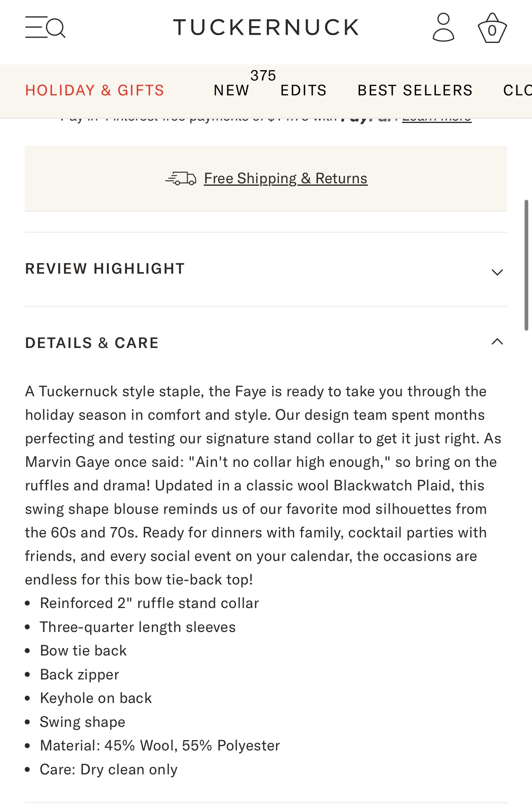Open the shopping bag icon
The width and height of the screenshot is (532, 807).
tap(492, 28)
